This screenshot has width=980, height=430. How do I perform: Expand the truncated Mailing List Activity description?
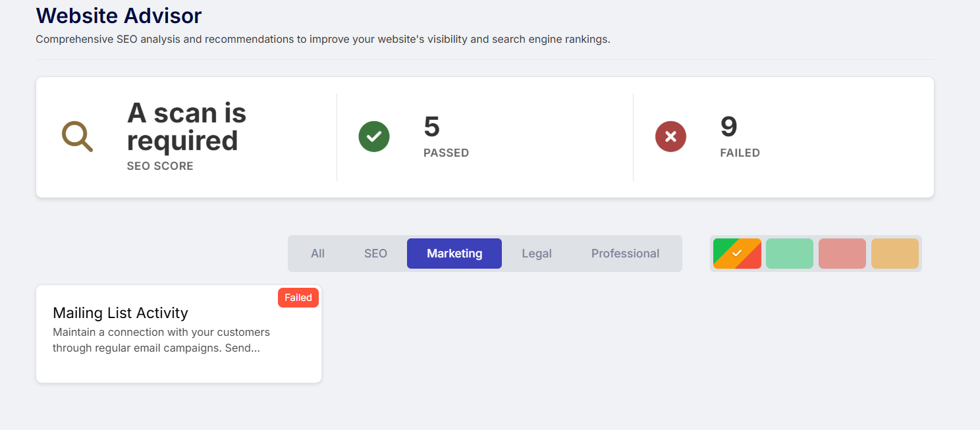161,340
